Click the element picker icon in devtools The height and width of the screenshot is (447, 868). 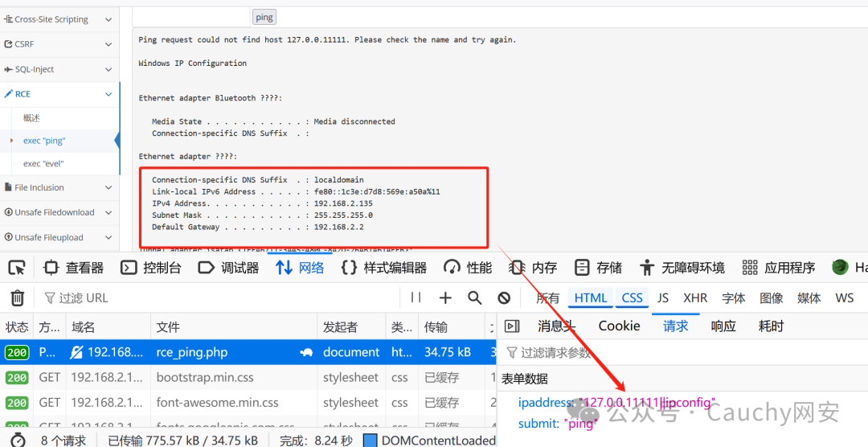coord(17,268)
